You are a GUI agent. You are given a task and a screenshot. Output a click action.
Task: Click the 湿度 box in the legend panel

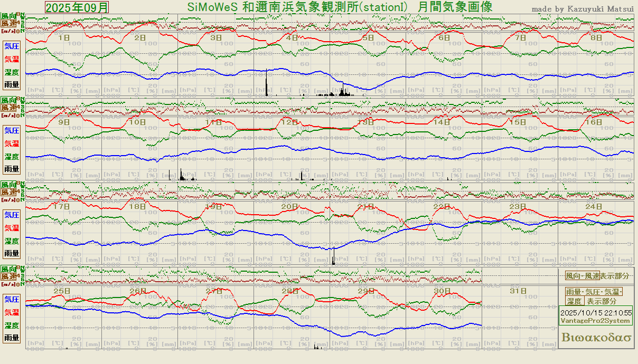point(574,301)
